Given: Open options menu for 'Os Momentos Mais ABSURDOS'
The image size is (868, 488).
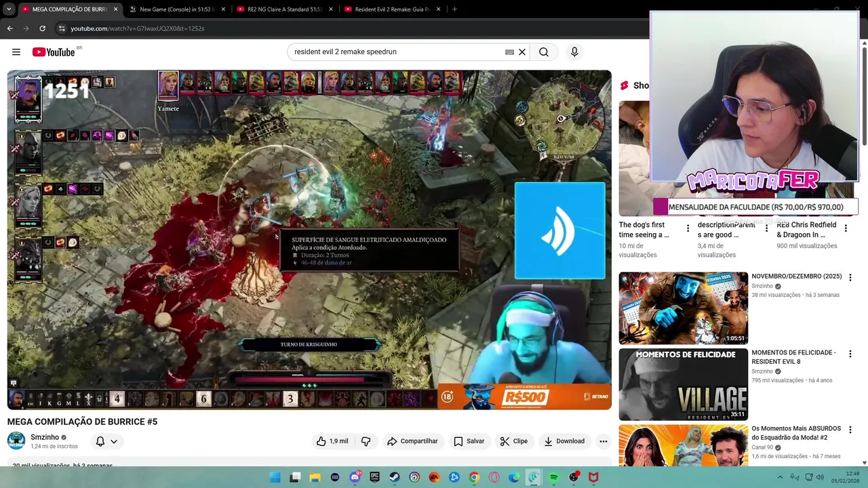Looking at the screenshot, I should pos(850,430).
